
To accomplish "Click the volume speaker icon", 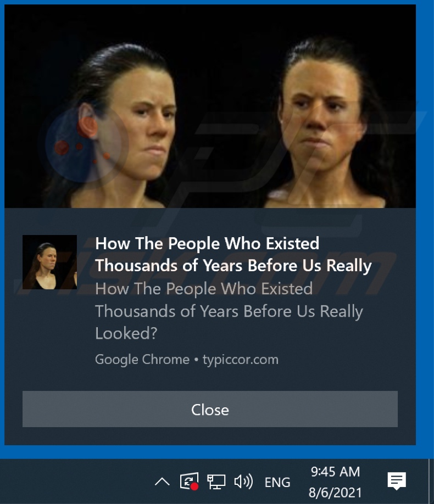I will (243, 482).
